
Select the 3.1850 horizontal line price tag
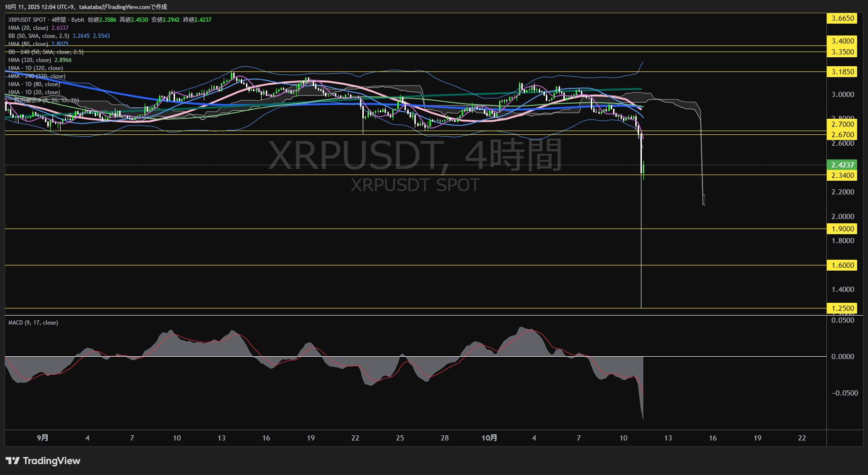coord(842,72)
